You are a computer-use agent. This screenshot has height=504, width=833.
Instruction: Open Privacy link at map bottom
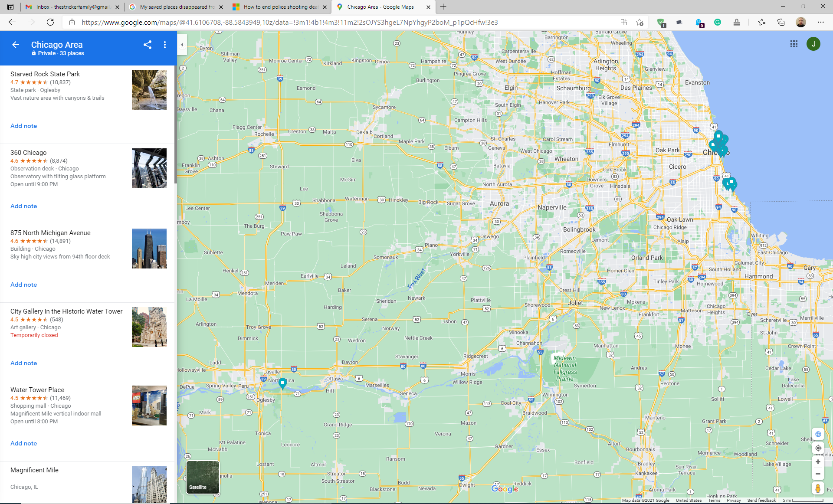click(734, 501)
